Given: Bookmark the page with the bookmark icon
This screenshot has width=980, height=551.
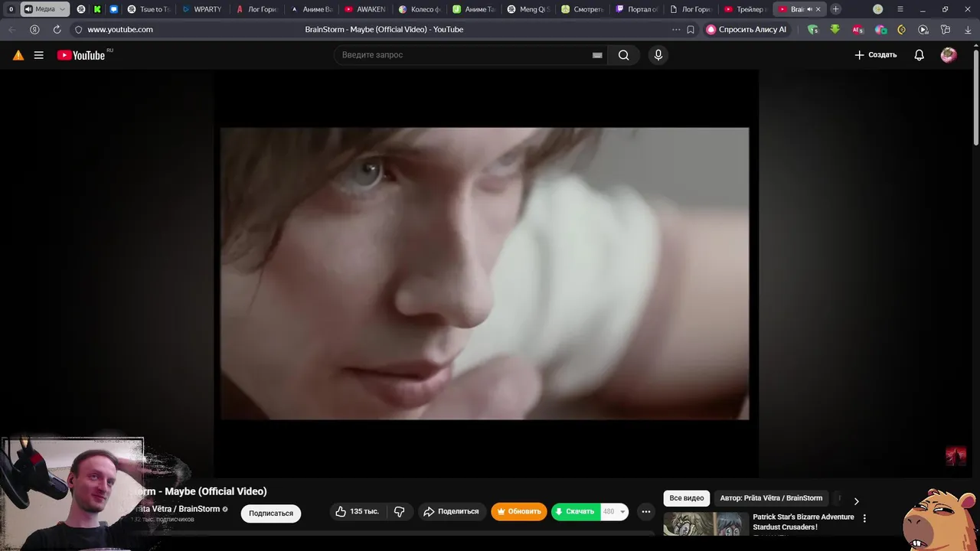Looking at the screenshot, I should [691, 30].
